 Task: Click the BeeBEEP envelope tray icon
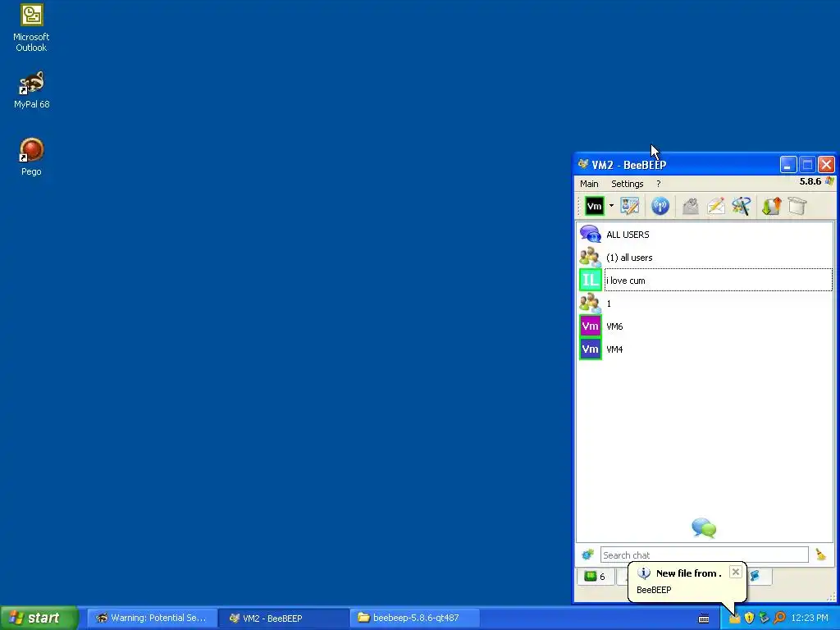click(x=734, y=619)
